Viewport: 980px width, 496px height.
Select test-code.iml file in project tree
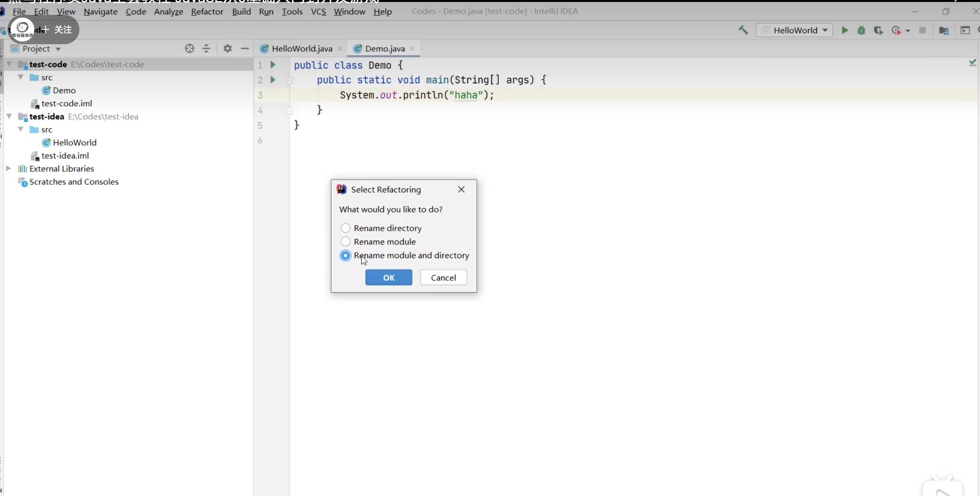tap(66, 103)
